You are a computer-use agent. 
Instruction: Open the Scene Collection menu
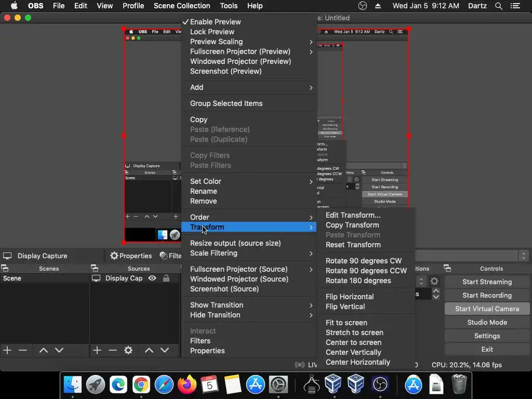[x=182, y=6]
